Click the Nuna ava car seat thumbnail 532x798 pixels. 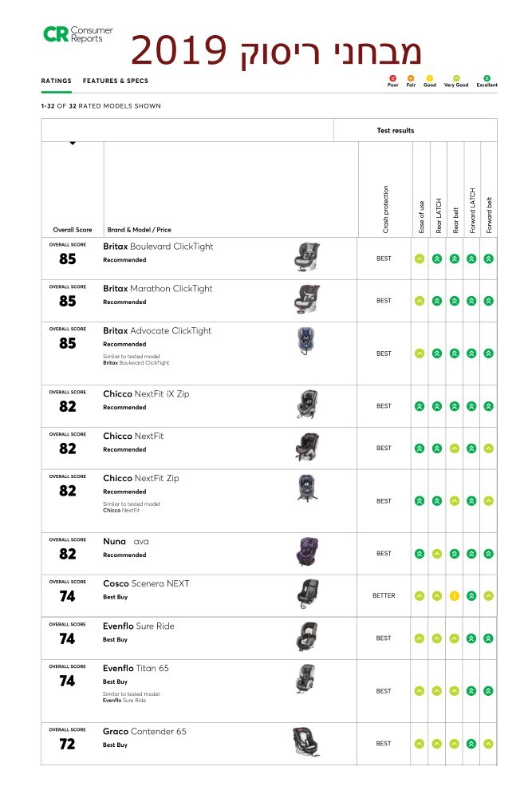coord(307,551)
